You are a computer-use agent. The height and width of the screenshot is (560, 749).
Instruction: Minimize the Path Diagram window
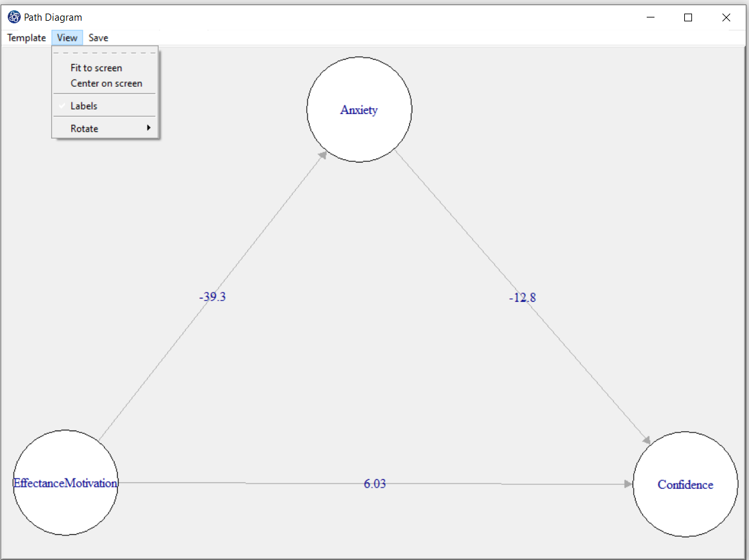(651, 18)
